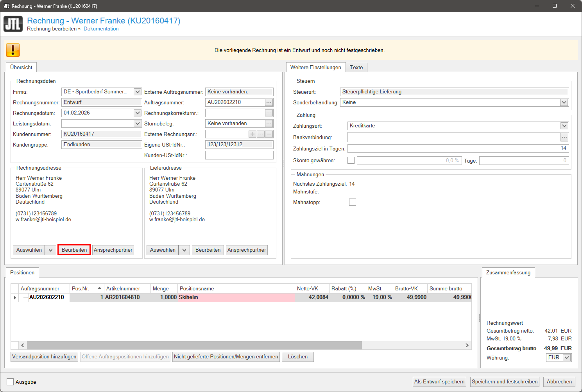The image size is (582, 392).
Task: Sort by Pos.Nr. column sort arrow
Action: pos(100,288)
